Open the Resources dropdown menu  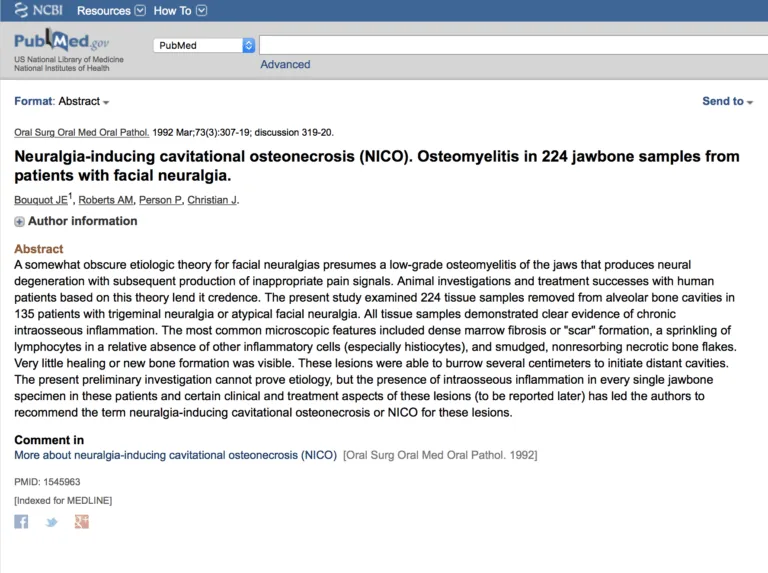coord(111,10)
